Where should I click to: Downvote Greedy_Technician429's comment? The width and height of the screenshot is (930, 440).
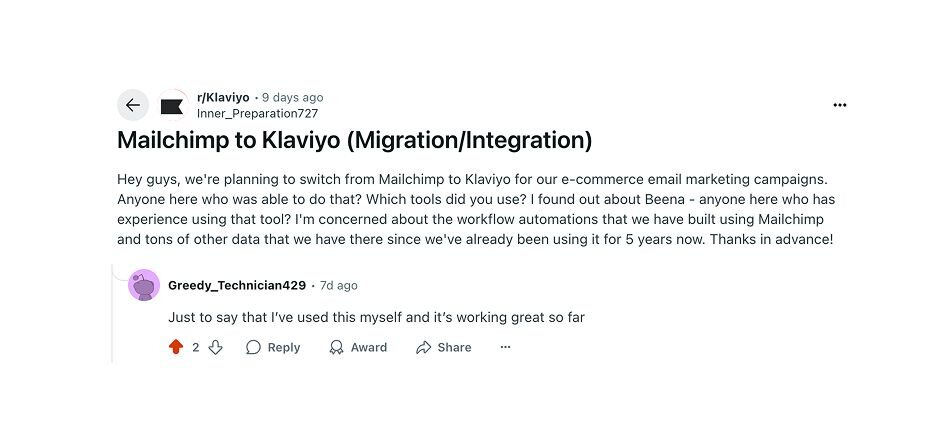pyautogui.click(x=215, y=347)
